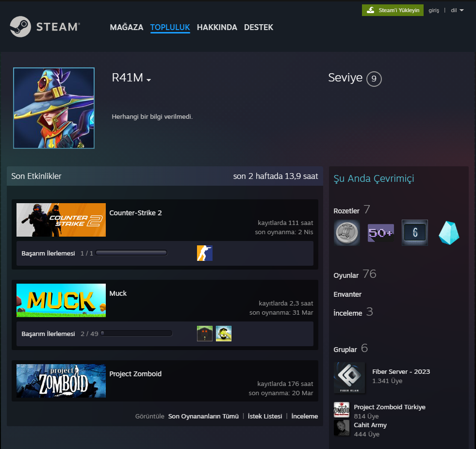The height and width of the screenshot is (449, 476).
Task: Open Son Oynananların Tümü link
Action: (x=203, y=416)
